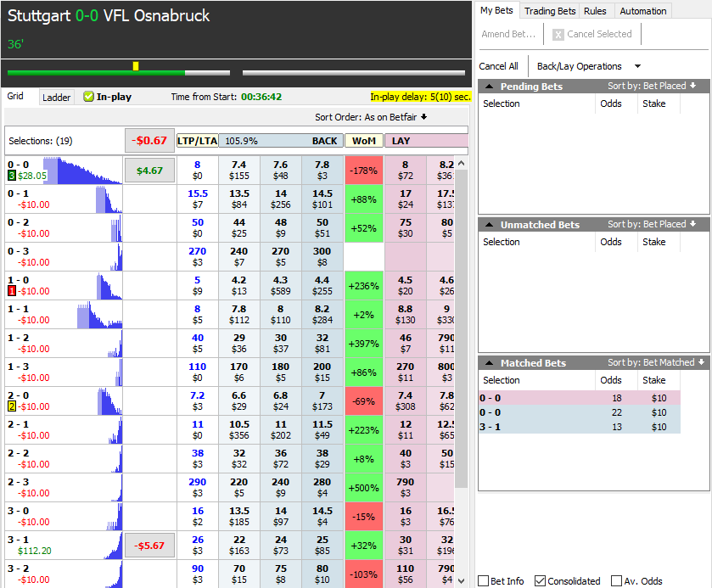
Task: Open the 1 - 0 price history chart
Action: coord(109,286)
